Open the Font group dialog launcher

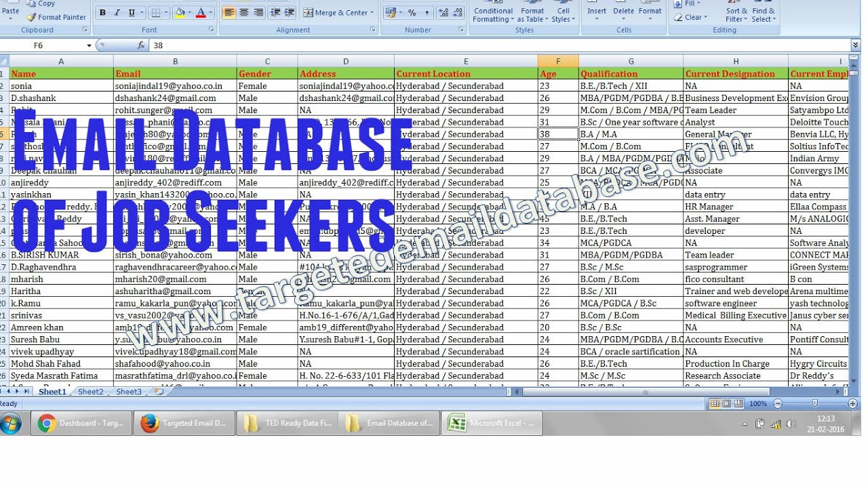point(212,29)
